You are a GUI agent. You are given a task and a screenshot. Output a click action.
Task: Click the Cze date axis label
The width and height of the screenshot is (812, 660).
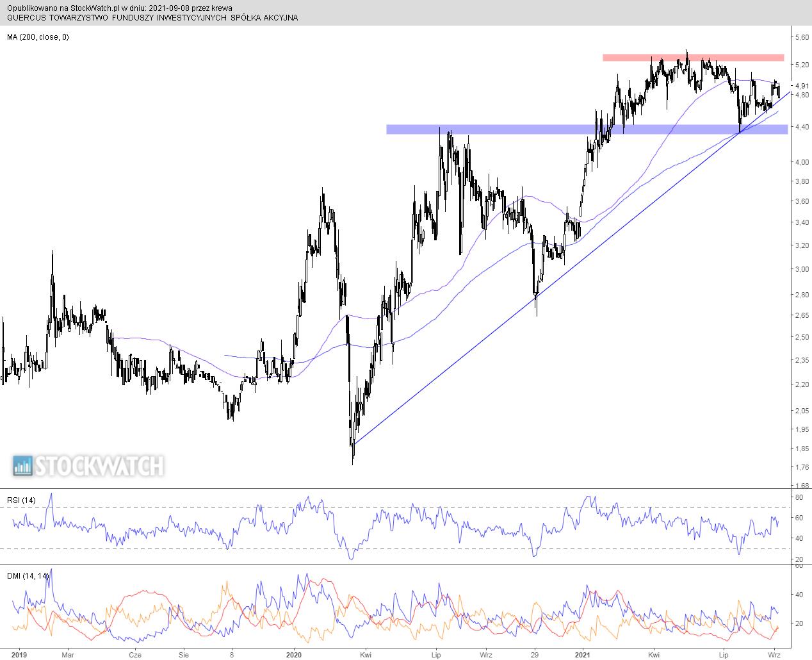(x=134, y=655)
